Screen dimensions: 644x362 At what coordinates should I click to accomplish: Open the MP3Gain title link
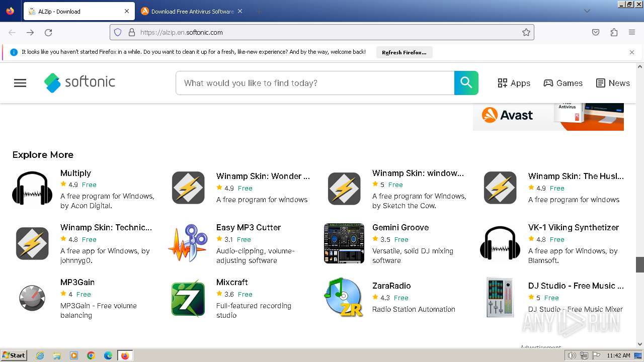click(x=77, y=282)
